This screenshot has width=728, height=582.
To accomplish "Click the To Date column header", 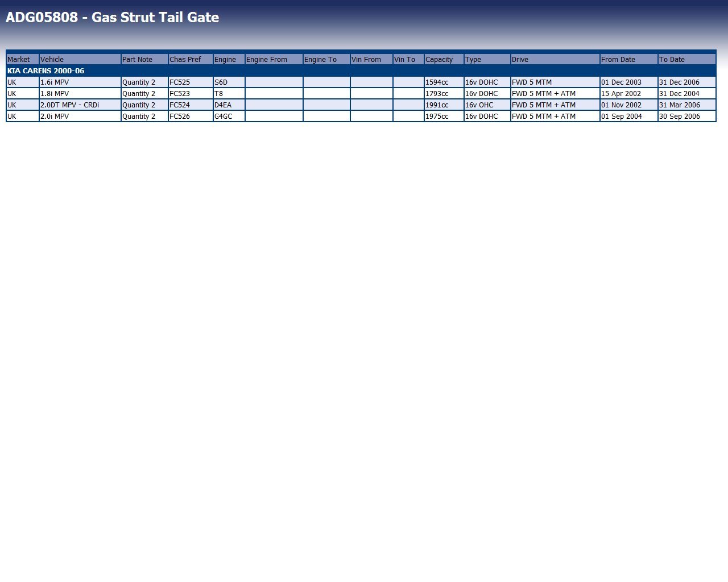I will [x=687, y=59].
